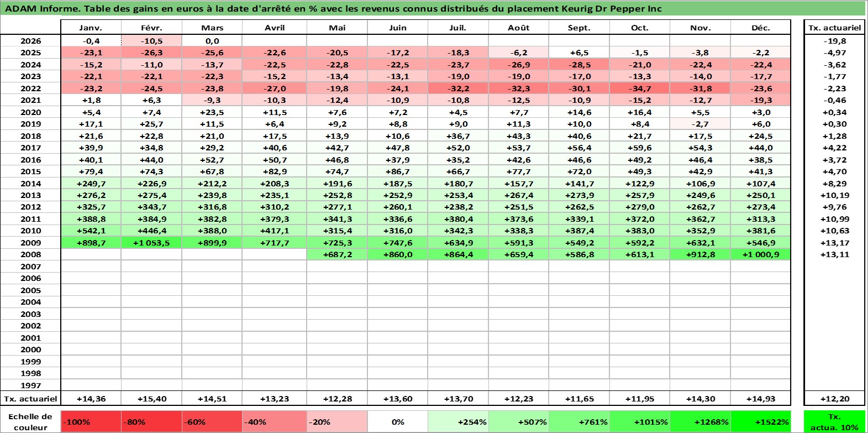Select the '+1 000,9' December 2008 cell
This screenshot has width=868, height=433.
click(x=761, y=254)
